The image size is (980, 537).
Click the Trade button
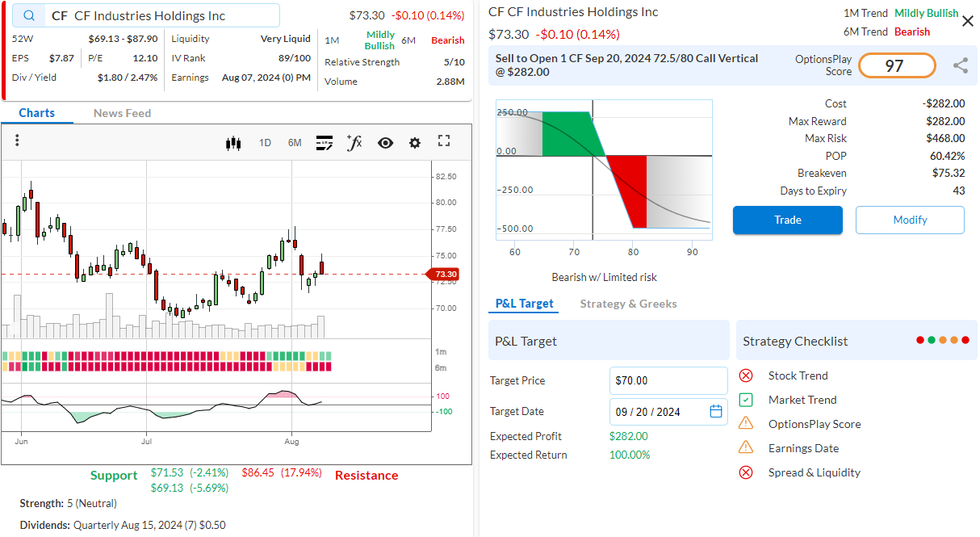(x=788, y=220)
